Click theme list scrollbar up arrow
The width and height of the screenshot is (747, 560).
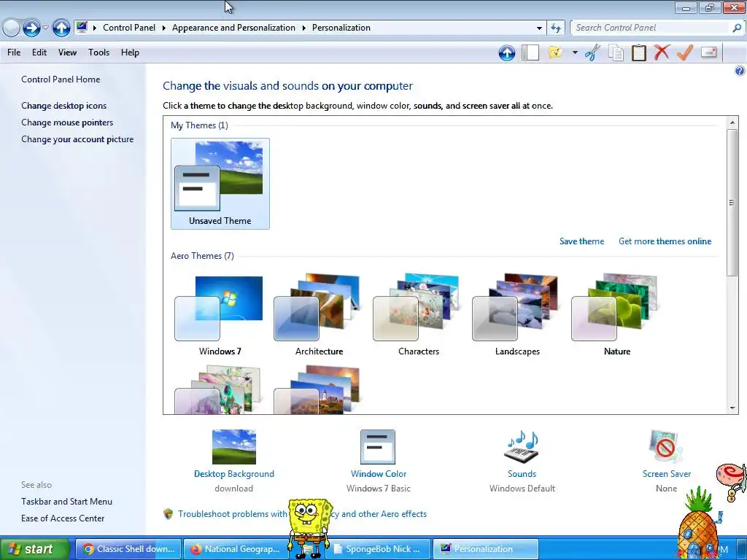(732, 122)
